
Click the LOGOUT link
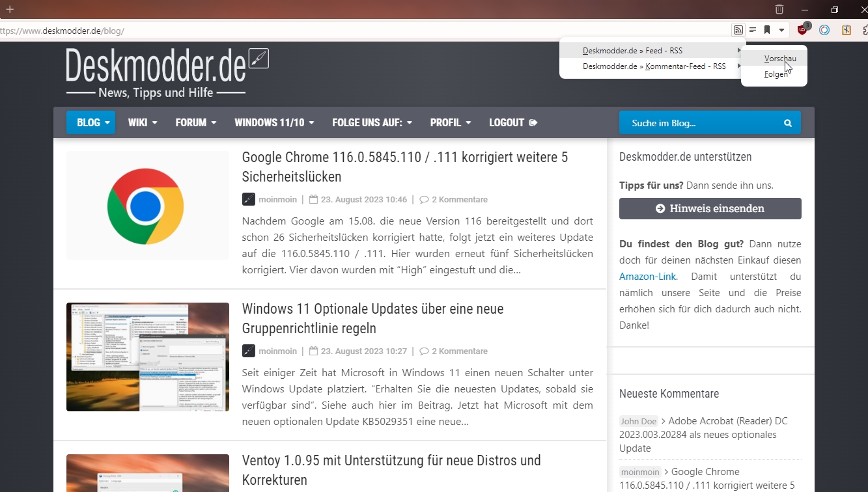(513, 122)
